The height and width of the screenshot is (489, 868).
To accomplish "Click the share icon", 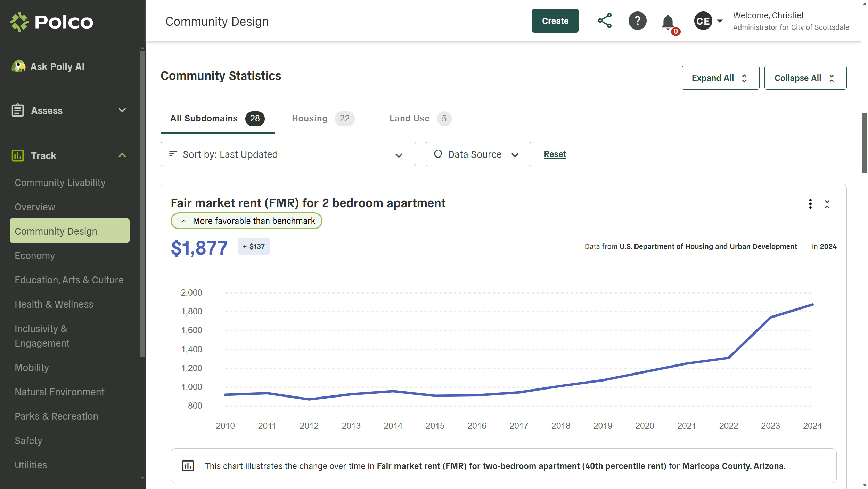I will click(604, 21).
